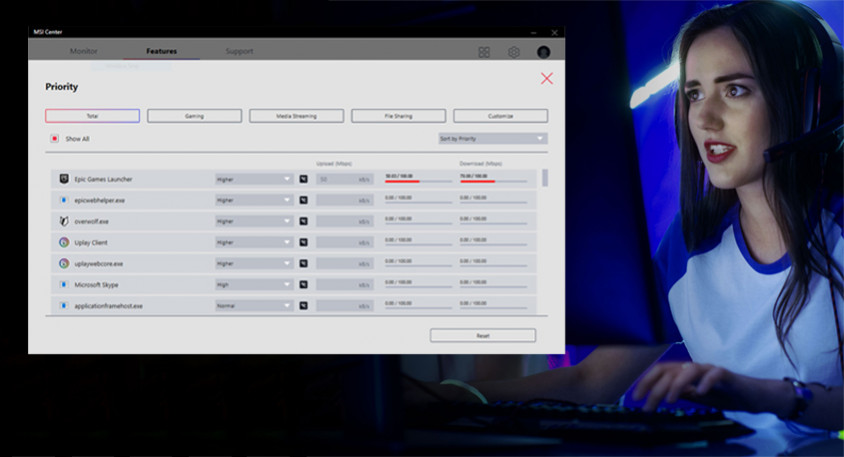Click black edit icon in applicationframehost.exe row
This screenshot has height=457, width=844.
304,306
